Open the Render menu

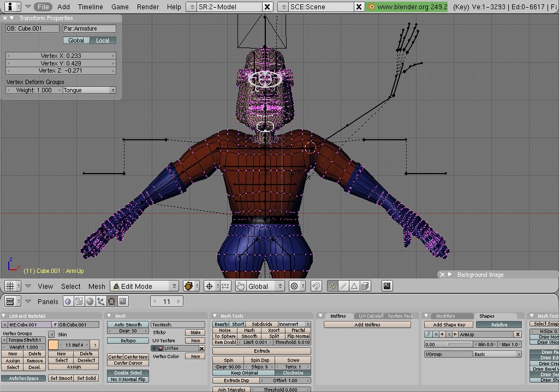click(x=148, y=7)
